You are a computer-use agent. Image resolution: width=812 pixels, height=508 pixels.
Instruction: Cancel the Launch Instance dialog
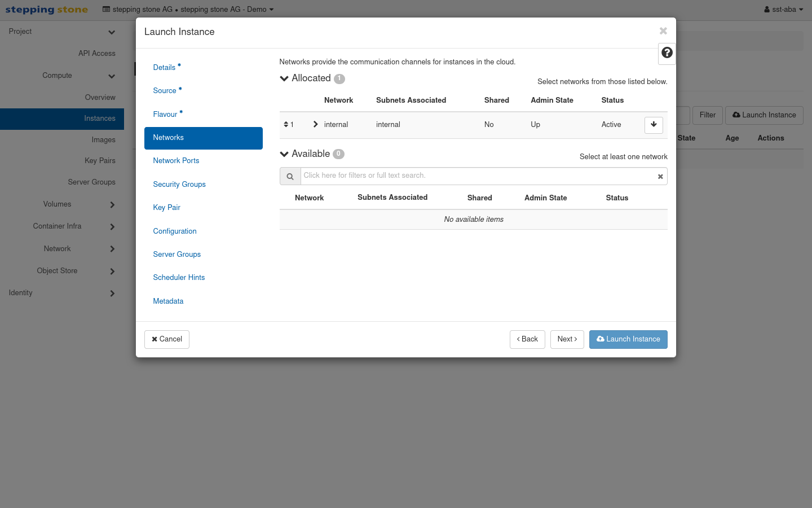coord(167,339)
